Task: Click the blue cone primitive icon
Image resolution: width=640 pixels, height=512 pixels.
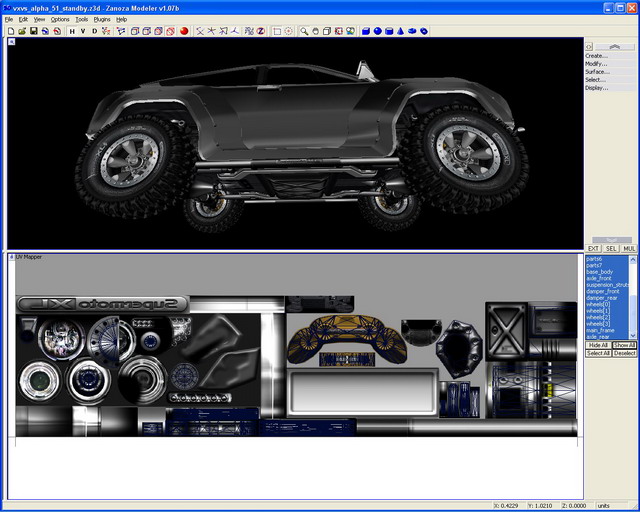Action: tap(400, 31)
